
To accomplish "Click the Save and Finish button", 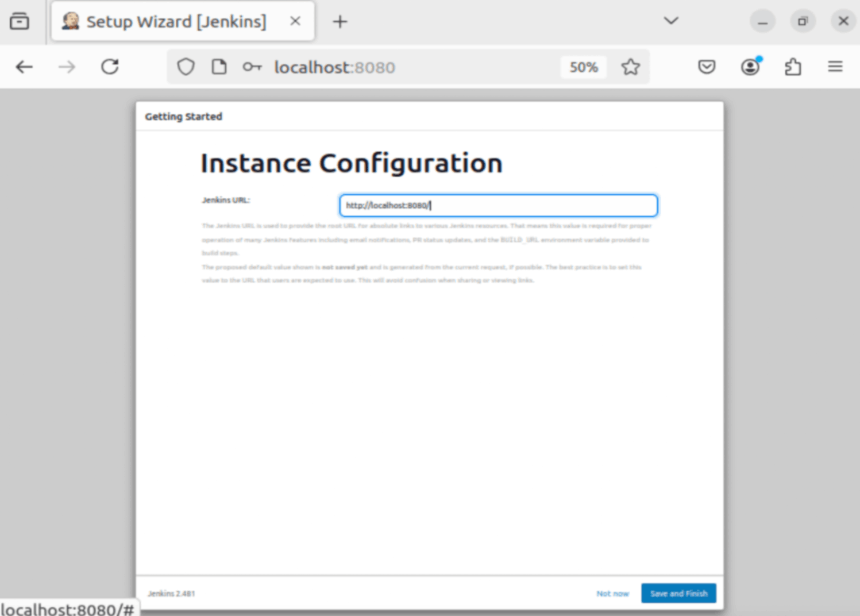I will pos(678,594).
